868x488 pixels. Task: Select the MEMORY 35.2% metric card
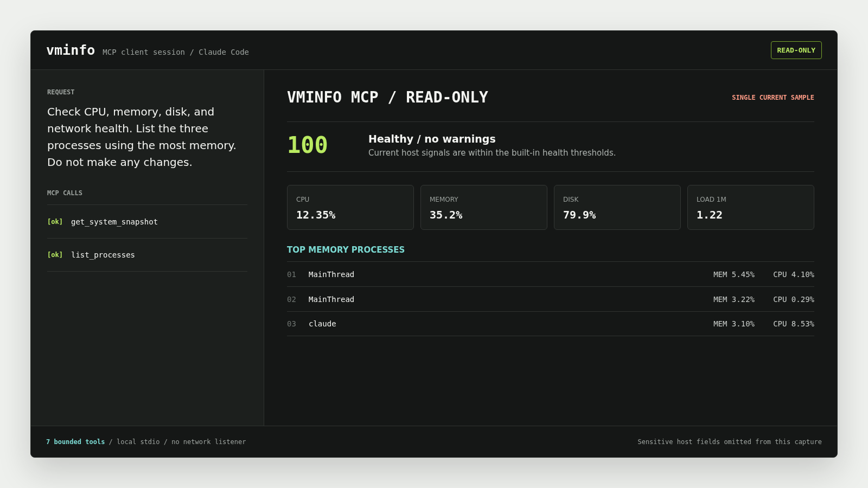coord(484,207)
